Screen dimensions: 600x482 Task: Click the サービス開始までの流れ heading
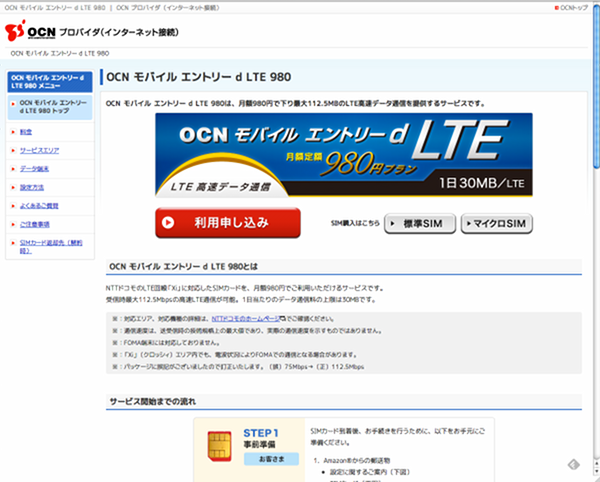[153, 401]
